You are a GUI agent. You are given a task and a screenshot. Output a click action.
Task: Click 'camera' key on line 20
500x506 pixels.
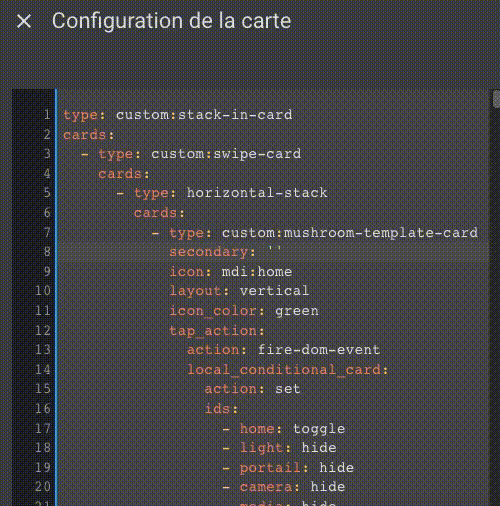pyautogui.click(x=266, y=487)
